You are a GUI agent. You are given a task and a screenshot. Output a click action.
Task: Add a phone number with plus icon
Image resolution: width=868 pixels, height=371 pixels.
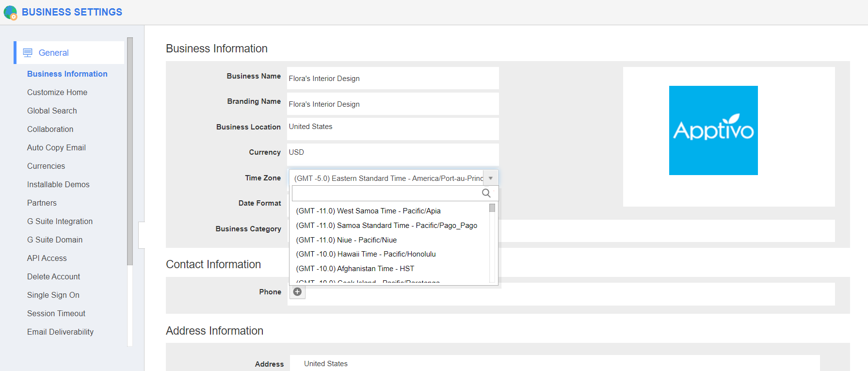point(297,292)
